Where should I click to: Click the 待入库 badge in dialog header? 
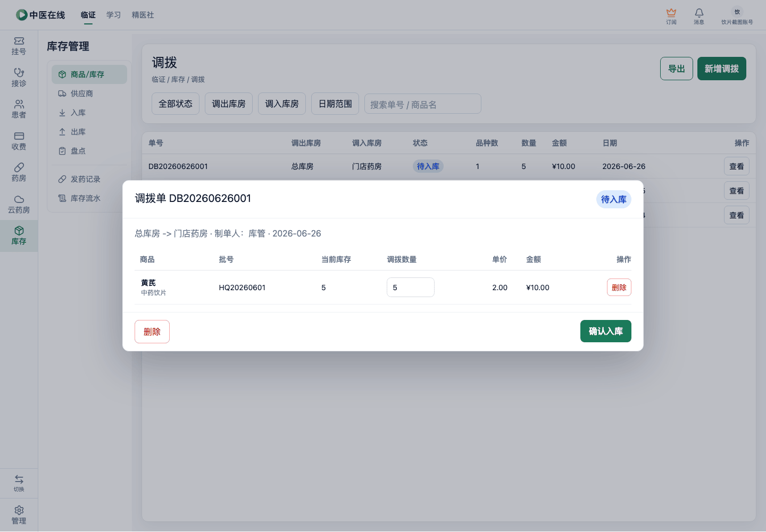coord(614,199)
